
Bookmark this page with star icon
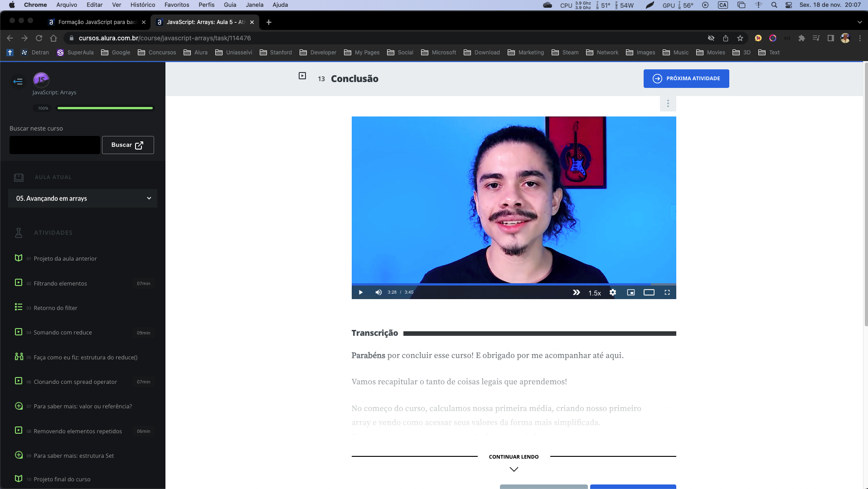[x=740, y=38]
